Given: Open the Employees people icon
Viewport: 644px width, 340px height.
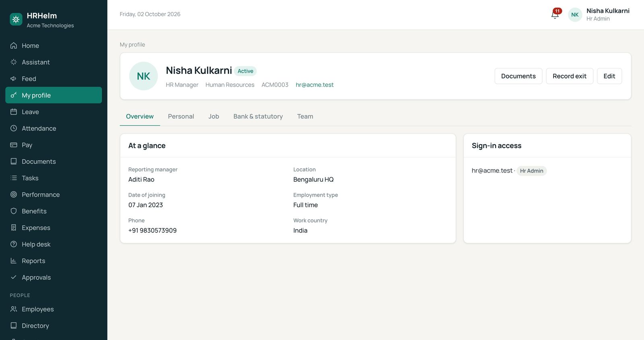Looking at the screenshot, I should (x=14, y=309).
